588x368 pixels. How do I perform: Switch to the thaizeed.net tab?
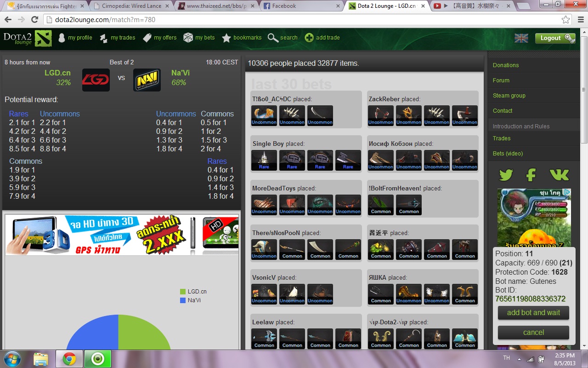pos(215,6)
